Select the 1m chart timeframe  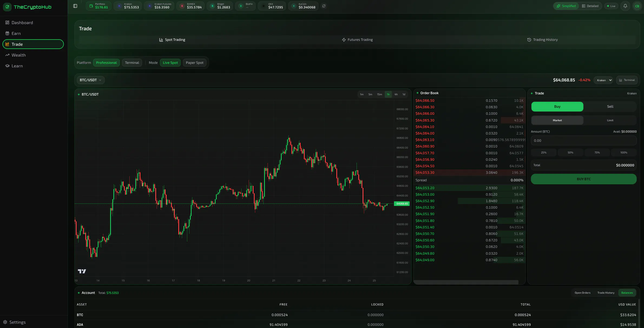click(x=362, y=94)
